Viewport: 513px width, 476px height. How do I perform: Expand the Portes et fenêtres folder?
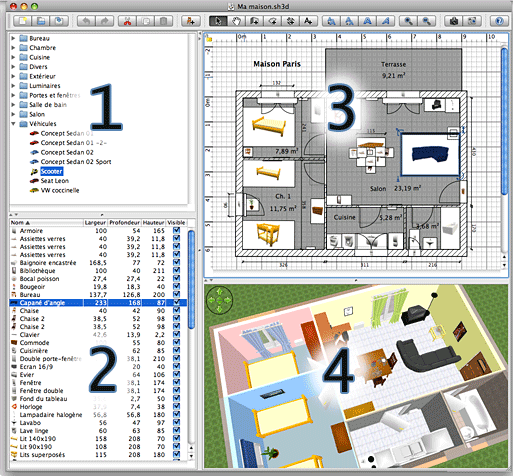tap(13, 95)
